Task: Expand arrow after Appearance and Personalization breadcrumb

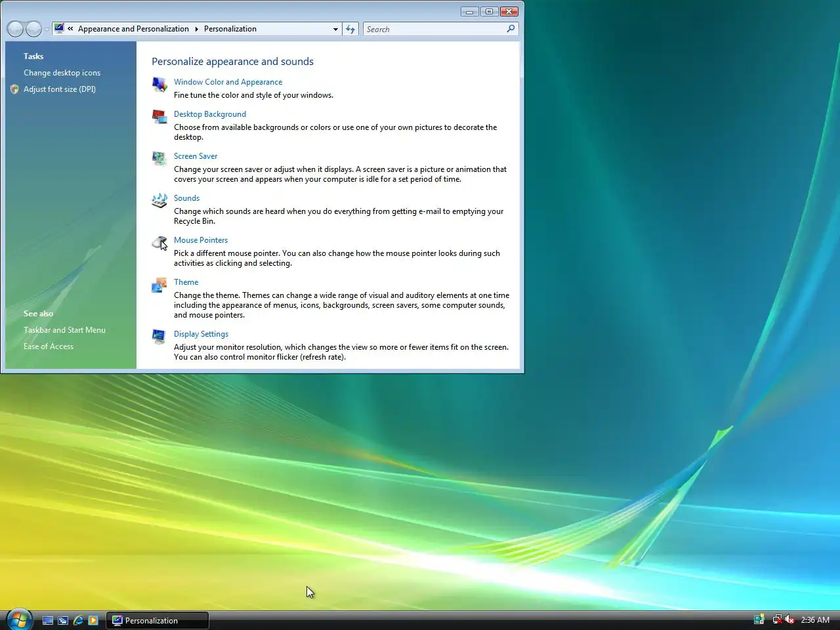Action: point(196,29)
